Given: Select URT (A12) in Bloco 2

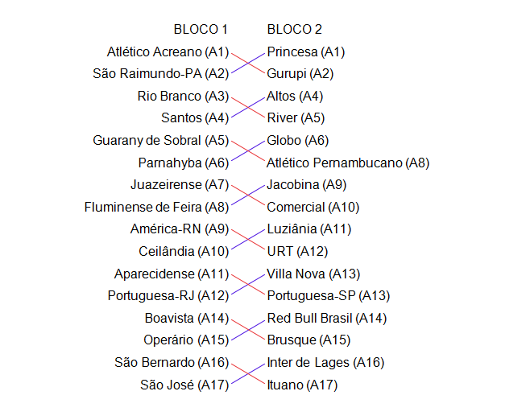Looking at the screenshot, I should (296, 252).
